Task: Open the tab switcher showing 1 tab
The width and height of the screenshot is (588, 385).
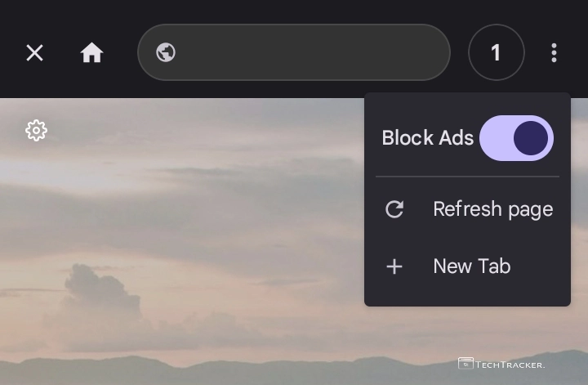Action: click(x=496, y=53)
